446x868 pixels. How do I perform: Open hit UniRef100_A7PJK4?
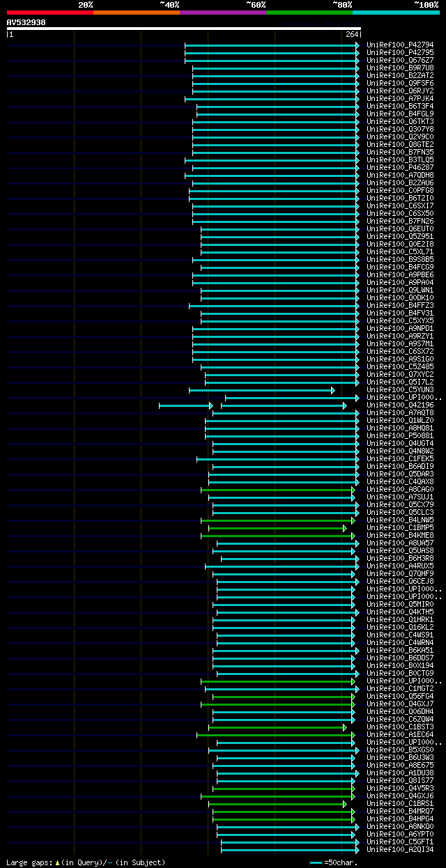click(x=400, y=99)
